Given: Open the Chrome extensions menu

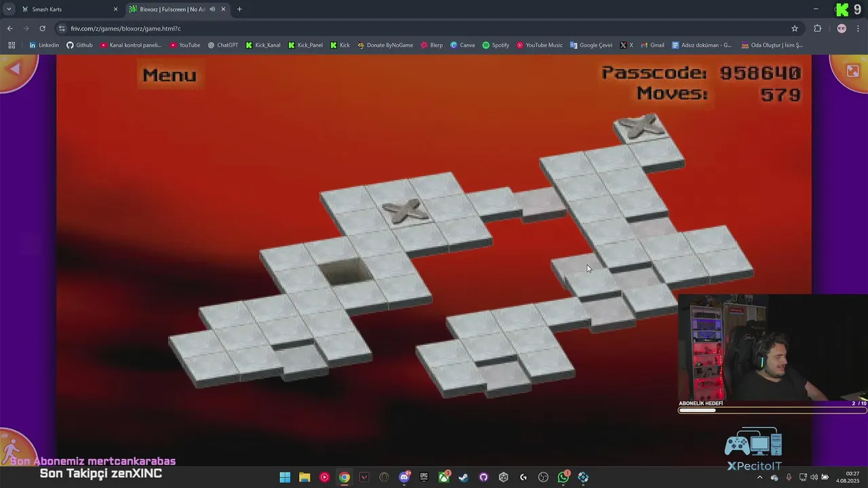Looking at the screenshot, I should tap(817, 28).
